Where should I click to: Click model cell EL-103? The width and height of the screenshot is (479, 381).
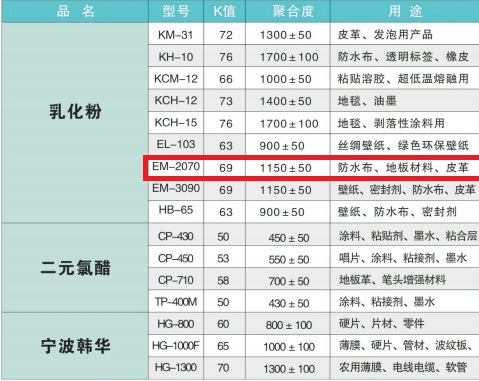[x=176, y=144]
